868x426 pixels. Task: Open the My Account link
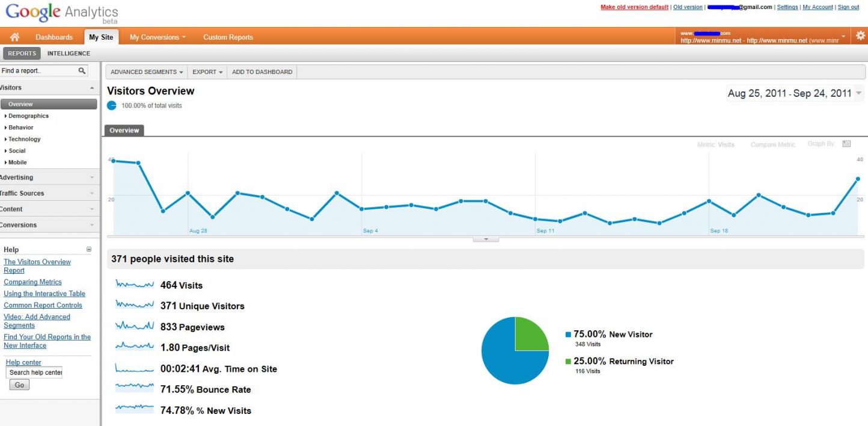point(818,7)
